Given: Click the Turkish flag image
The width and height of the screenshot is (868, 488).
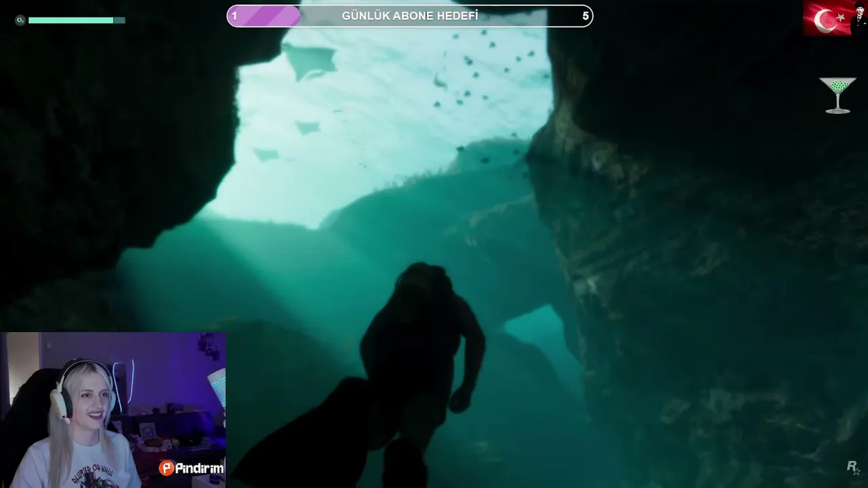Looking at the screenshot, I should point(835,18).
